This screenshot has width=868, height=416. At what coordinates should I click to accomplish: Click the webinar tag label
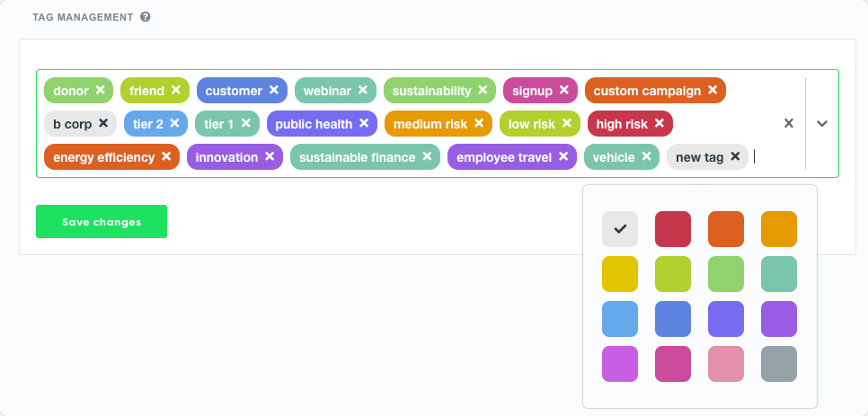[x=327, y=91]
